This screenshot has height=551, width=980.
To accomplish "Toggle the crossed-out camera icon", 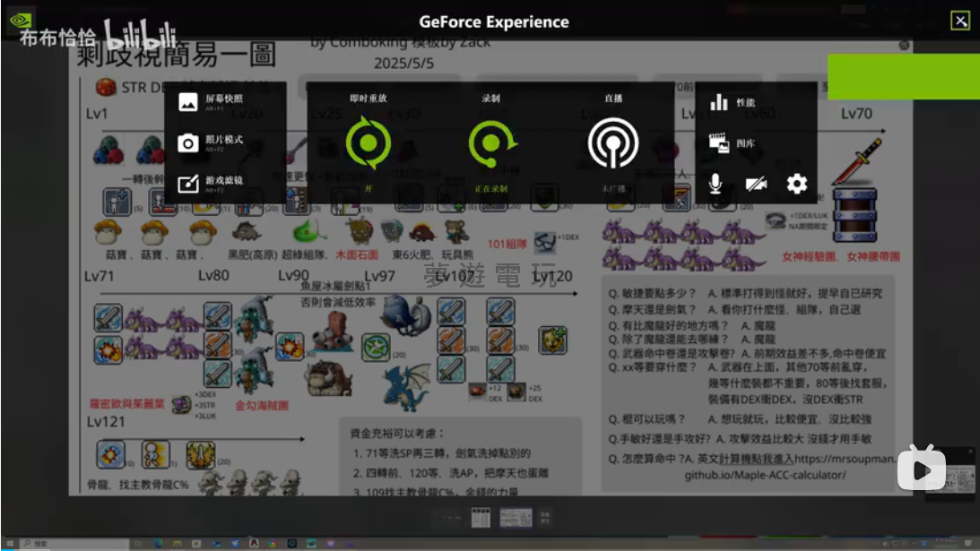I will 756,184.
